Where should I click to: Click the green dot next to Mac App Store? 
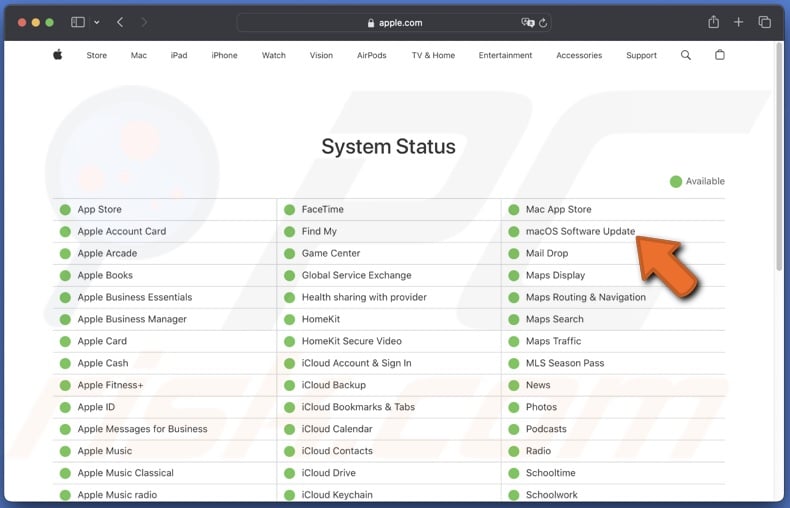click(x=513, y=210)
